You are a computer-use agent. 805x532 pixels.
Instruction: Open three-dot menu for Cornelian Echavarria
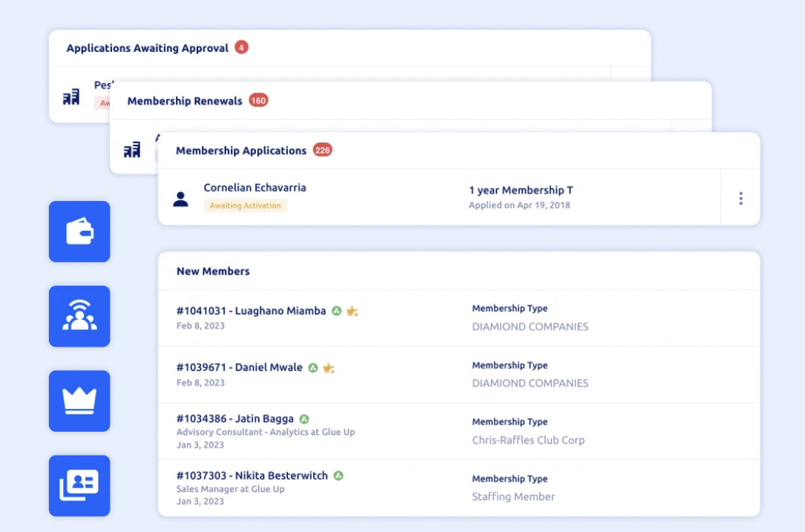(740, 198)
